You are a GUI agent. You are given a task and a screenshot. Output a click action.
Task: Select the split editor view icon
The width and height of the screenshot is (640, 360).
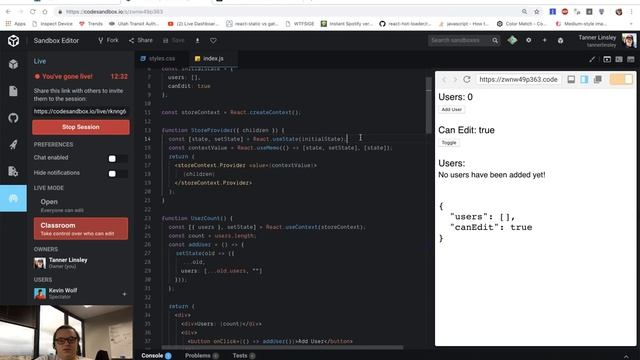click(x=619, y=60)
